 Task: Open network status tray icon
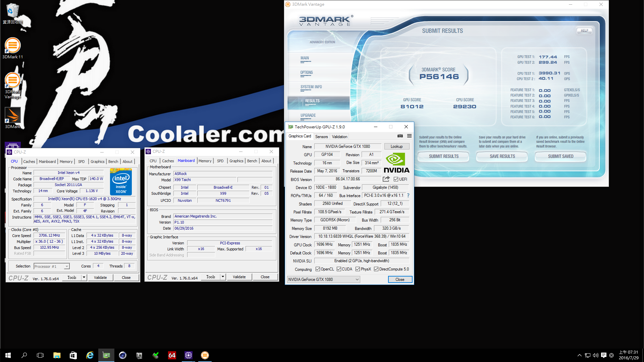coord(587,355)
